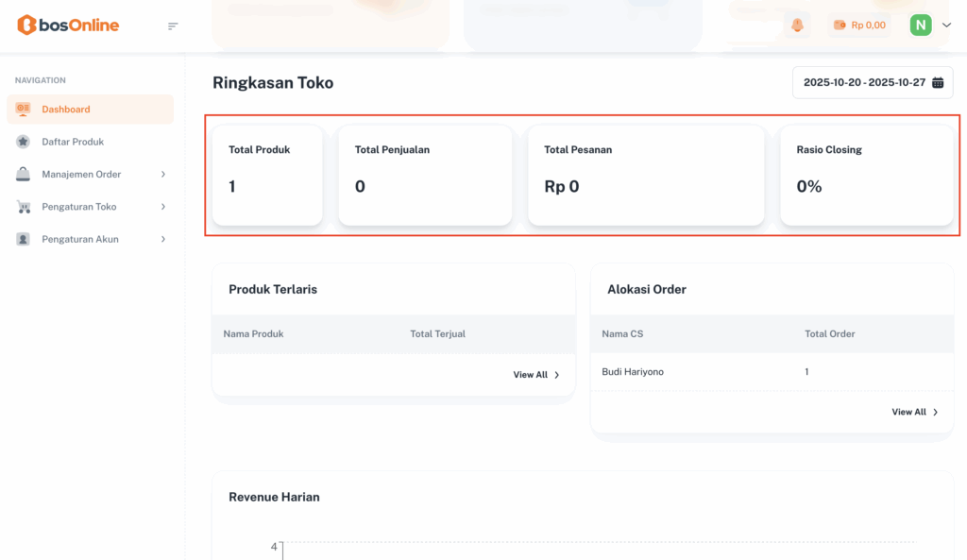Expand the Pengaturan Akun submenu chevron
Screen dimensions: 967x560
163,240
